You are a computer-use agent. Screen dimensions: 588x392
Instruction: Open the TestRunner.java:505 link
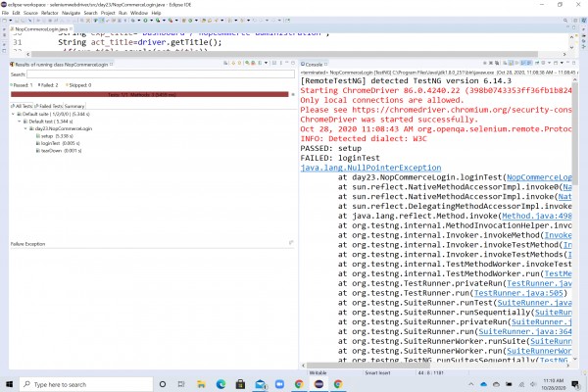coord(518,293)
